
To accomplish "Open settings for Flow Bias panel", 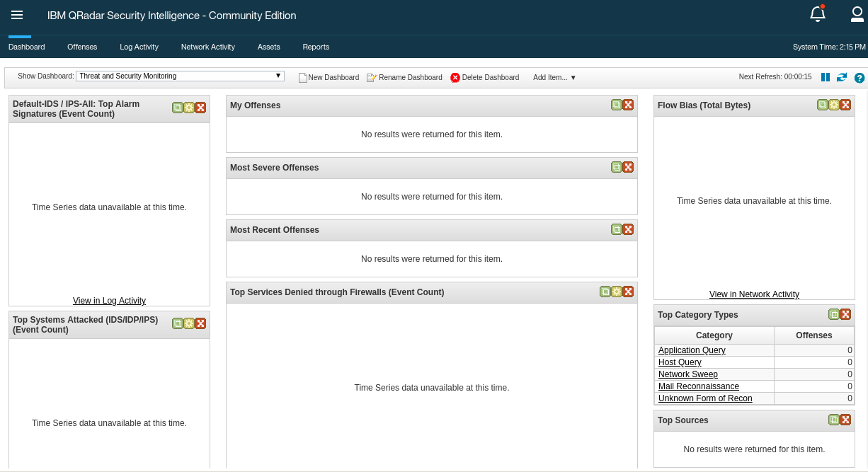I will (x=834, y=105).
